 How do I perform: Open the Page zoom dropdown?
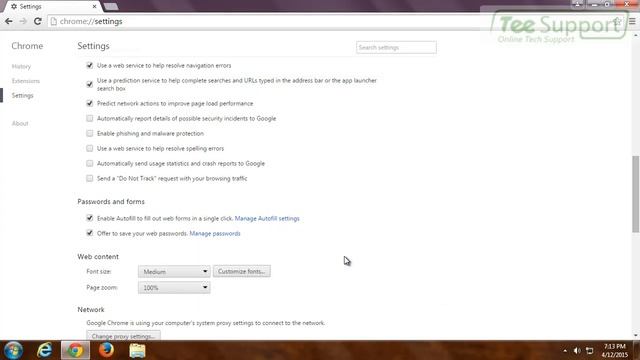point(174,288)
